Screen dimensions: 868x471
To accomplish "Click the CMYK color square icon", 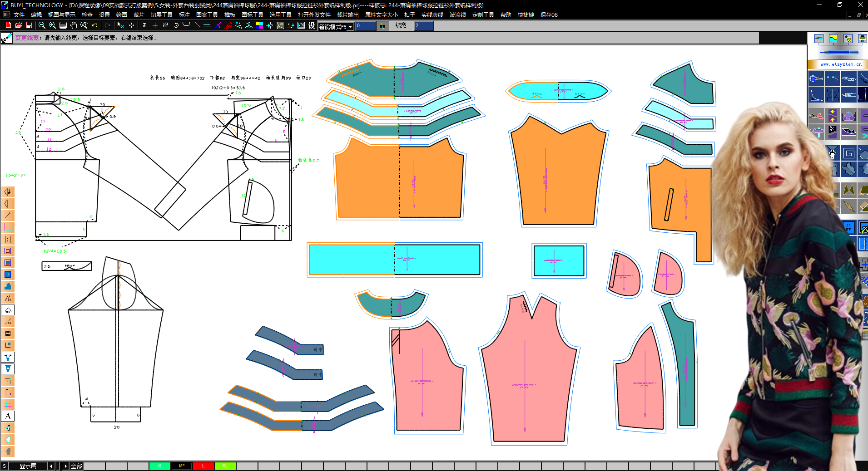I will click(259, 25).
